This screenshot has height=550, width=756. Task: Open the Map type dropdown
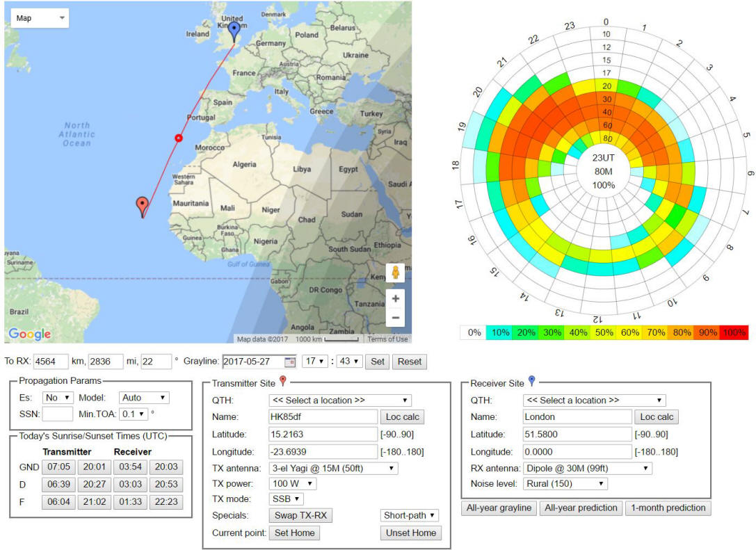(x=40, y=18)
